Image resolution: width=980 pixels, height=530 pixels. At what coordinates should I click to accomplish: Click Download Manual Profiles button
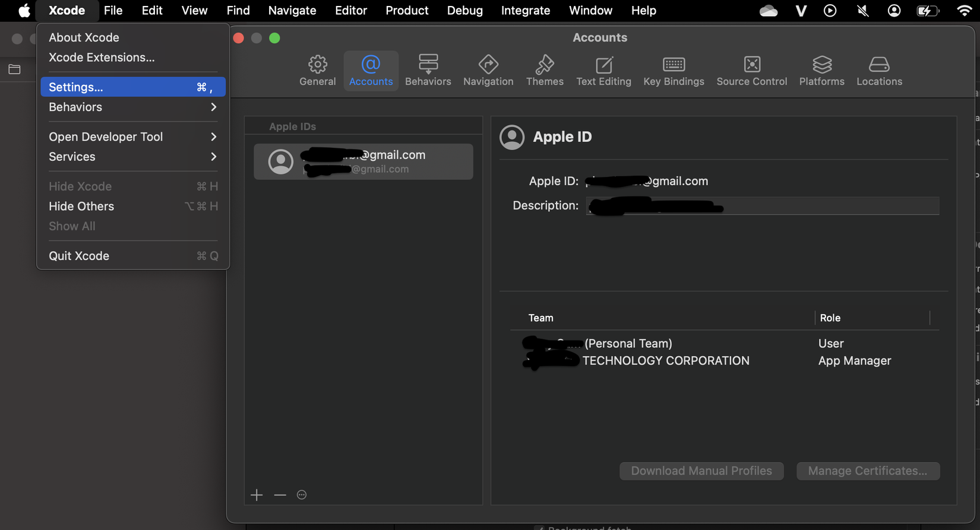pyautogui.click(x=701, y=471)
